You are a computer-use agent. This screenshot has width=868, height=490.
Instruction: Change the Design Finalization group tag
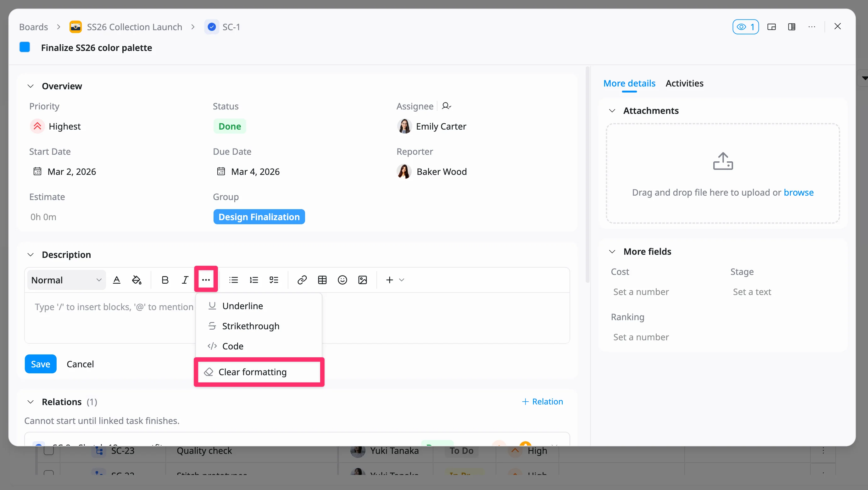point(259,217)
